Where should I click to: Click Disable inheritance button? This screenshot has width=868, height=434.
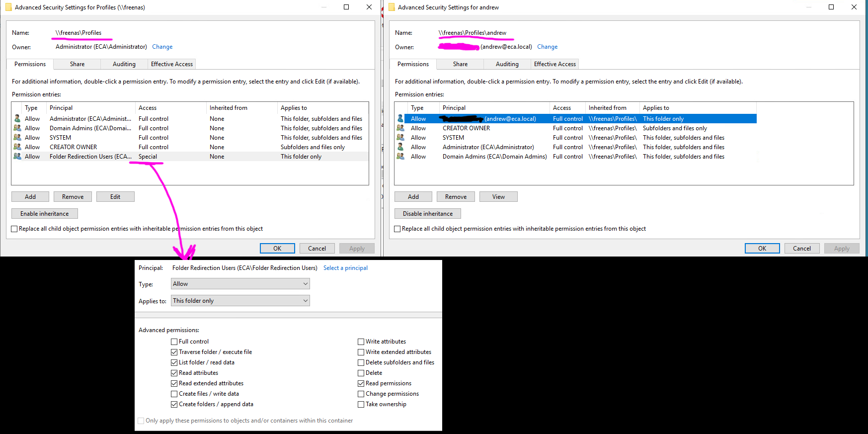(x=428, y=214)
